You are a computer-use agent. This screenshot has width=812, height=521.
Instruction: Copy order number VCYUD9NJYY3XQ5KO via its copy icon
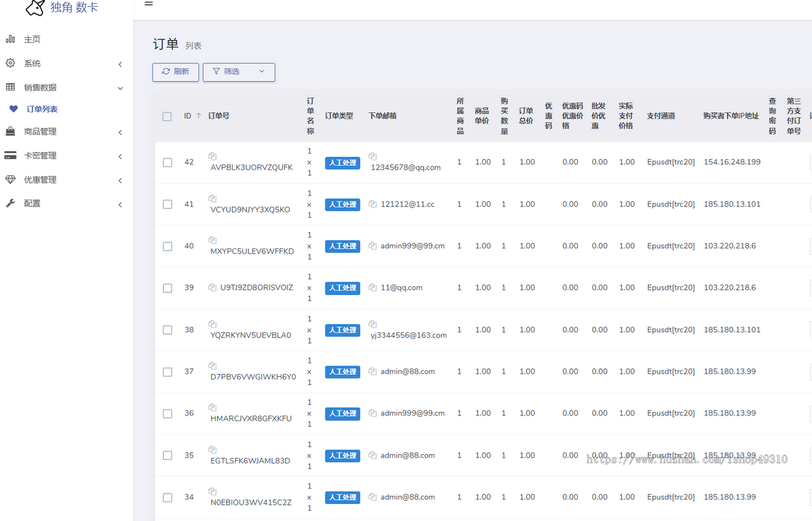click(x=212, y=198)
